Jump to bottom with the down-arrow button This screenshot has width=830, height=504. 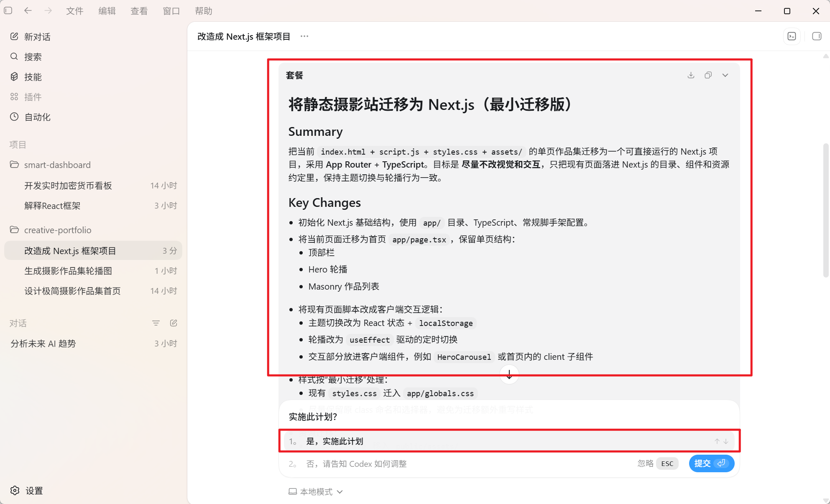[x=509, y=374]
